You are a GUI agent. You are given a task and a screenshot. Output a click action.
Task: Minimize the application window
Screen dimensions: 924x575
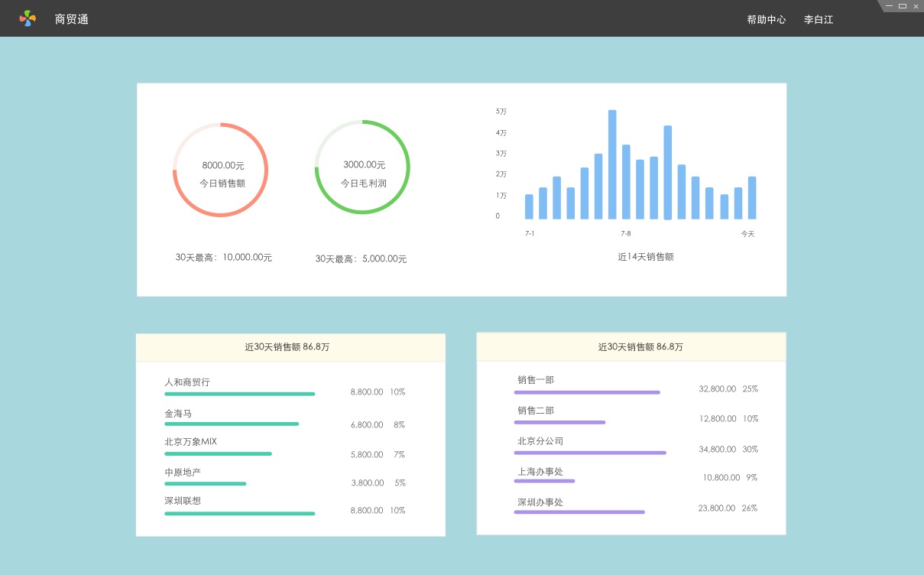(889, 6)
